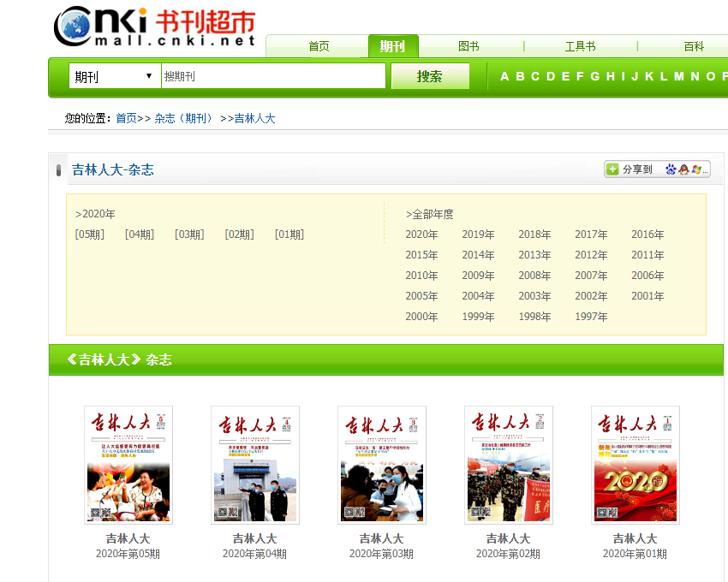Browse journals by letter B
This screenshot has height=582, width=728.
(x=520, y=76)
